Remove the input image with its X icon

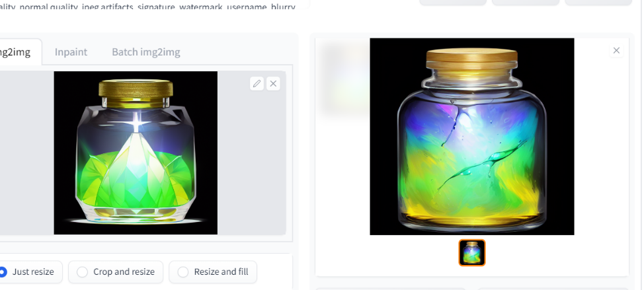[x=273, y=84]
